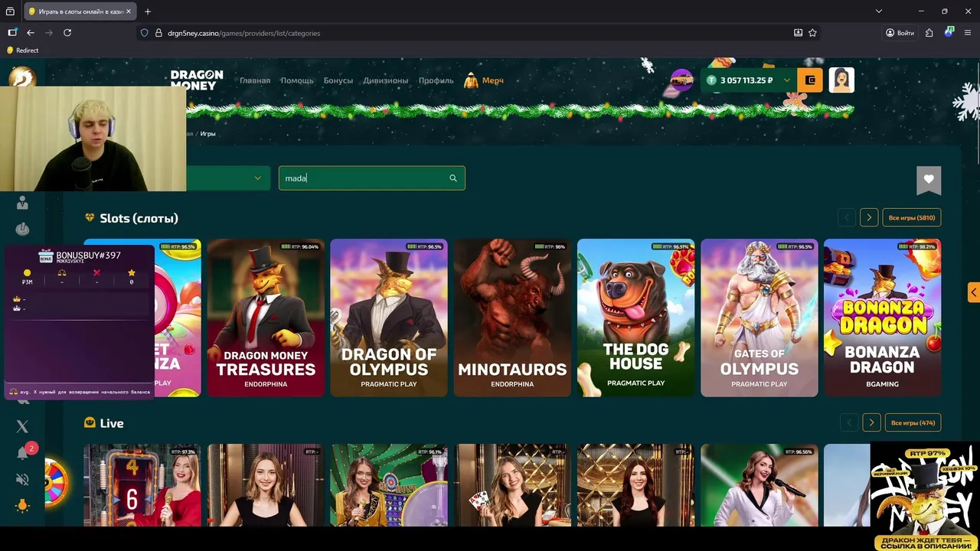Open a new browser tab
The width and height of the screenshot is (980, 551).
[x=148, y=11]
